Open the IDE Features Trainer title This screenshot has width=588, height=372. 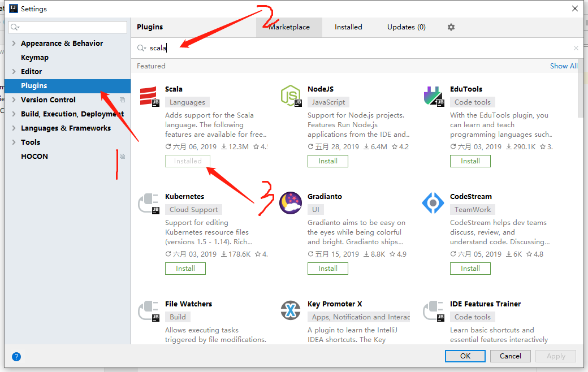click(x=485, y=304)
